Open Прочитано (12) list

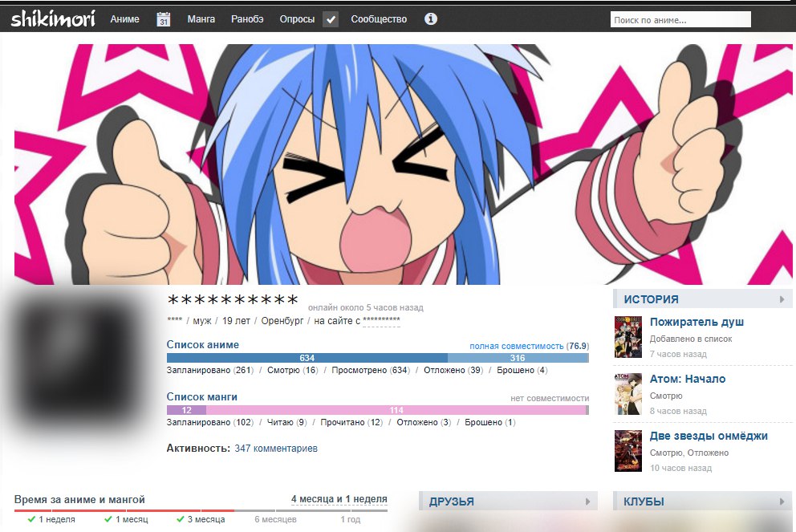coord(351,422)
